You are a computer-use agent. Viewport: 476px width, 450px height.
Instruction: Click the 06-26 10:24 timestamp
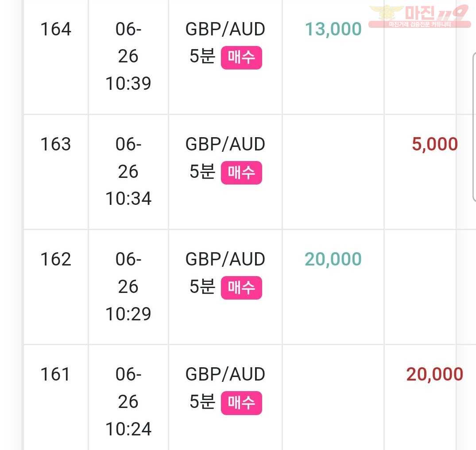[128, 401]
